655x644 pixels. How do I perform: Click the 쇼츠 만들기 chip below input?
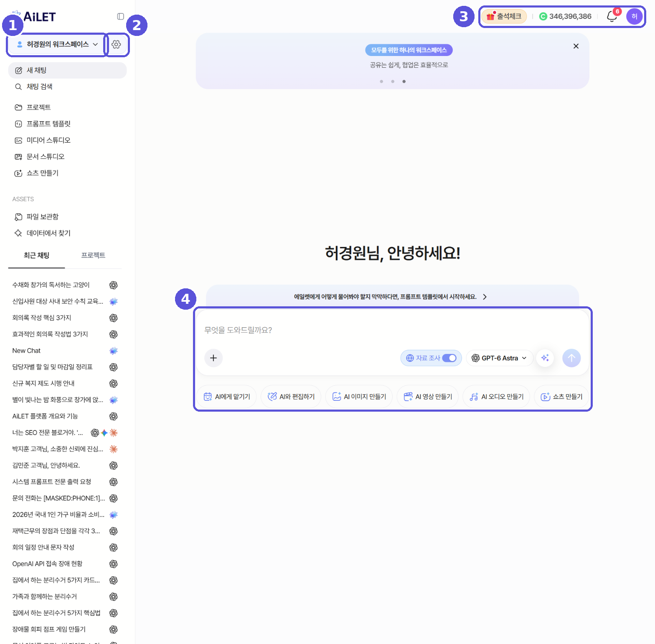(x=561, y=397)
